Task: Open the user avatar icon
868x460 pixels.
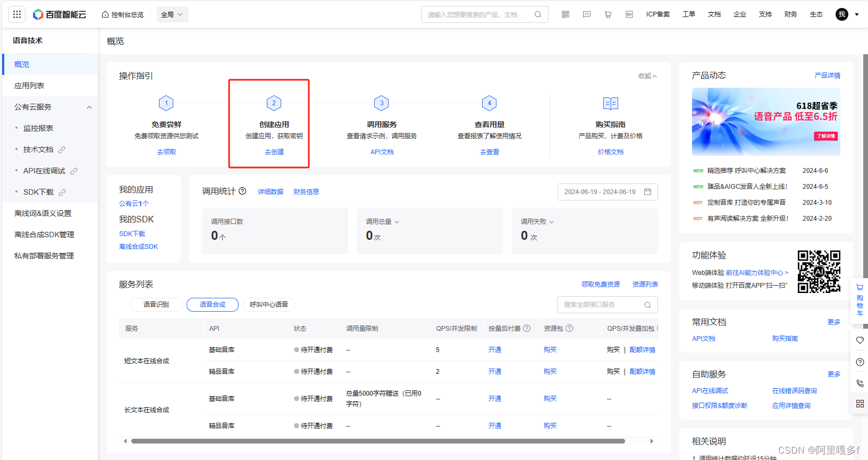Action: (842, 14)
